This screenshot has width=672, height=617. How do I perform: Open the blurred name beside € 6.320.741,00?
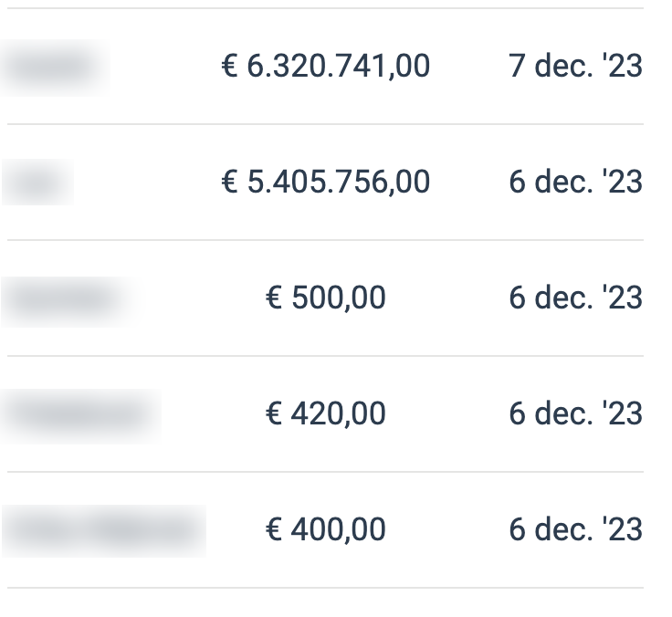point(53,67)
